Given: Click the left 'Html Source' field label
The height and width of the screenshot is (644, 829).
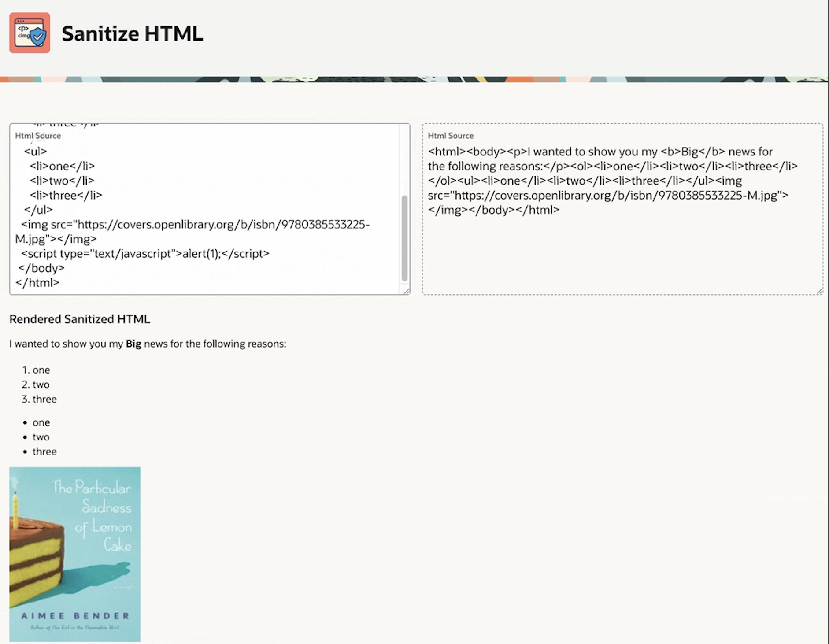Looking at the screenshot, I should [38, 136].
